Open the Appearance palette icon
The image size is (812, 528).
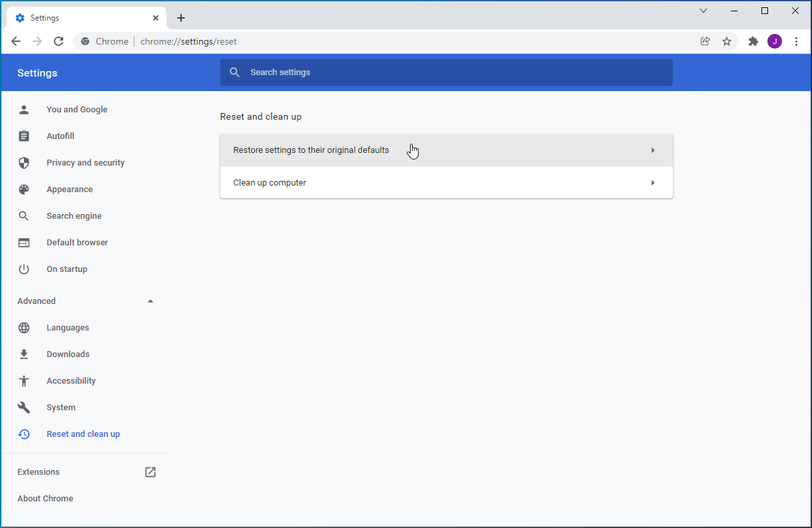pyautogui.click(x=24, y=189)
